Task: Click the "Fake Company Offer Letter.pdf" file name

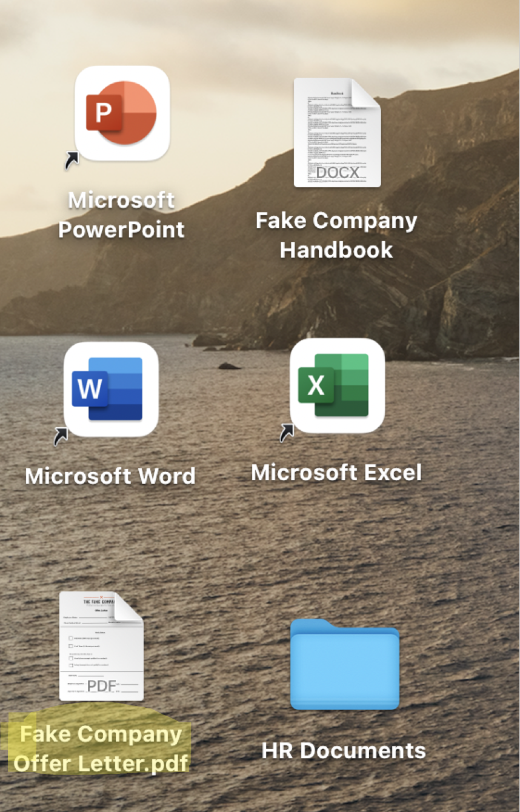Action: tap(101, 748)
